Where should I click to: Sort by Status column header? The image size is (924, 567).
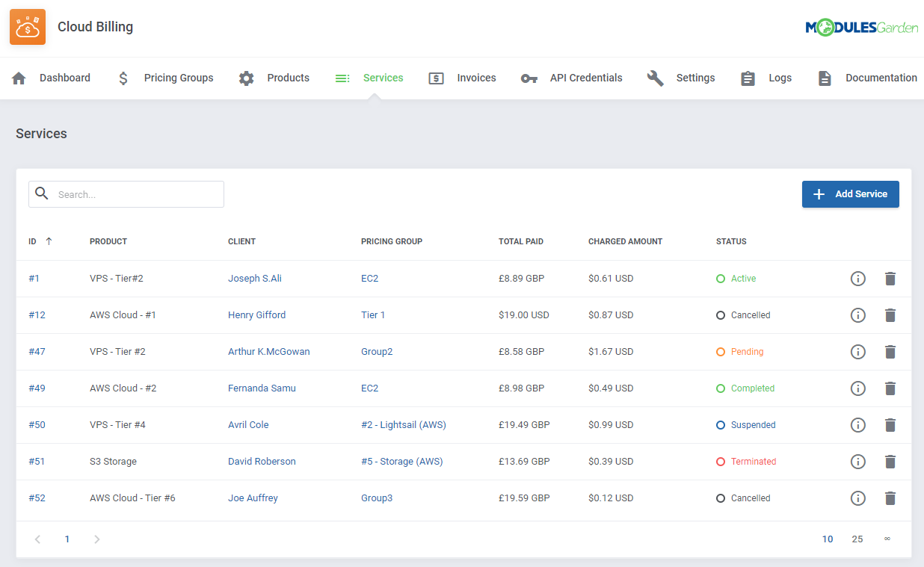pos(731,241)
